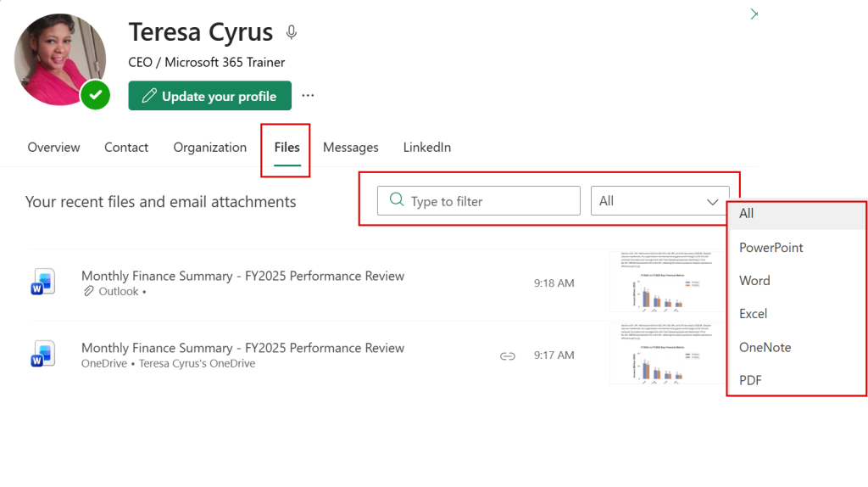This screenshot has height=487, width=868.
Task: Click the search magnifier icon in filter box
Action: pyautogui.click(x=397, y=199)
